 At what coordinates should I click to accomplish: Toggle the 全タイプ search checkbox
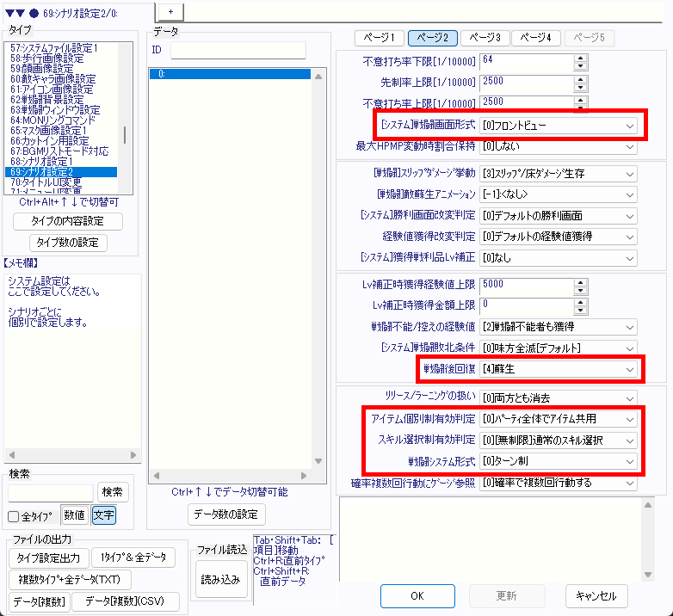tap(14, 516)
